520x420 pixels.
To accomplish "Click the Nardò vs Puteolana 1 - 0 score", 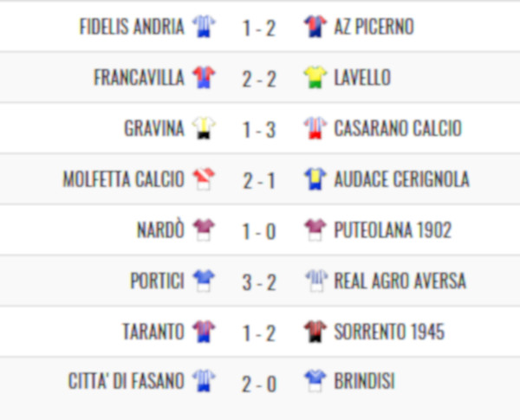I will coord(259,231).
